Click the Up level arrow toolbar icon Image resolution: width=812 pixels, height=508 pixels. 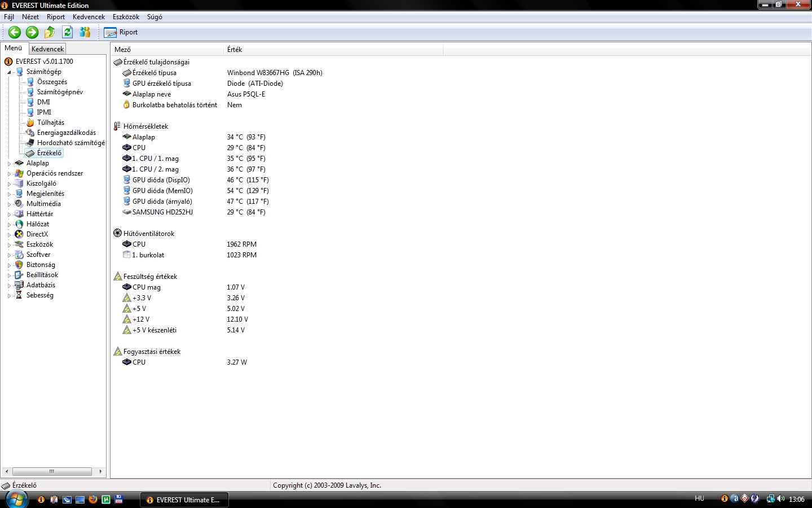coord(50,32)
